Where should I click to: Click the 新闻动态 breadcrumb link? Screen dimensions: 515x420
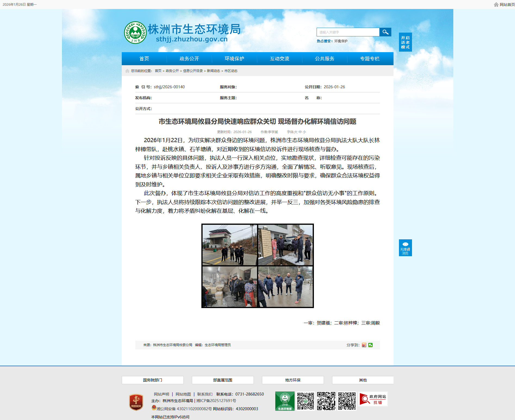click(213, 71)
